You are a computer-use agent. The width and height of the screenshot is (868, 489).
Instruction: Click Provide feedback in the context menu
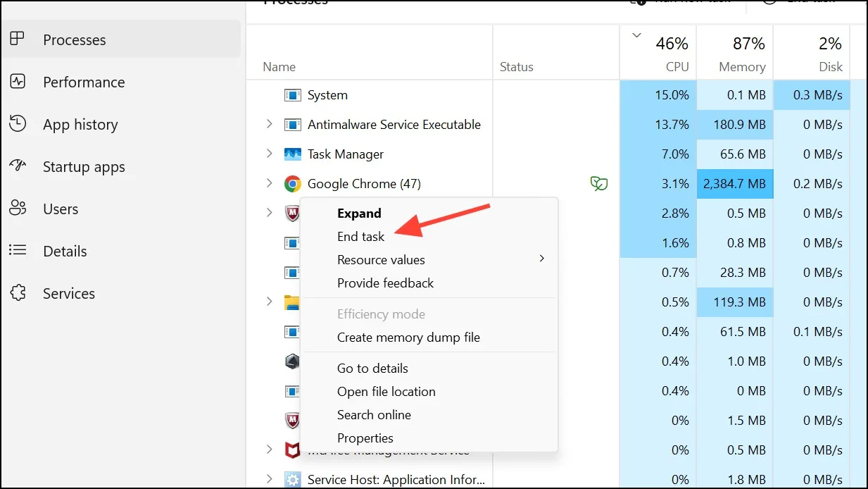pos(386,283)
